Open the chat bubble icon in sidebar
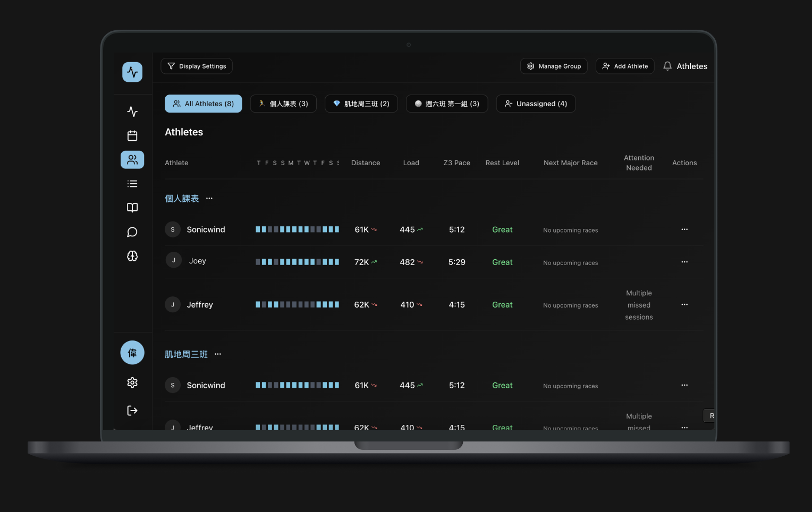This screenshot has height=512, width=812. click(x=132, y=232)
